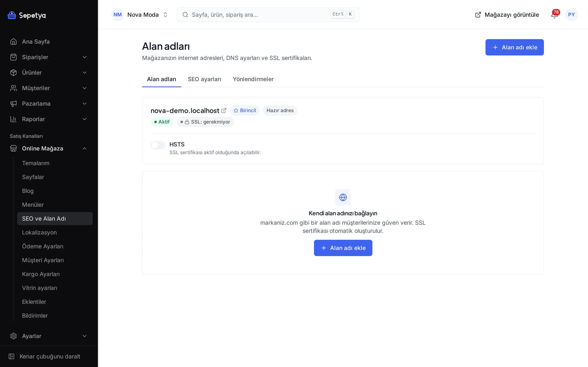Expand the Raporlar menu chevron
Screen dimensions: 588x367
[x=85, y=119]
